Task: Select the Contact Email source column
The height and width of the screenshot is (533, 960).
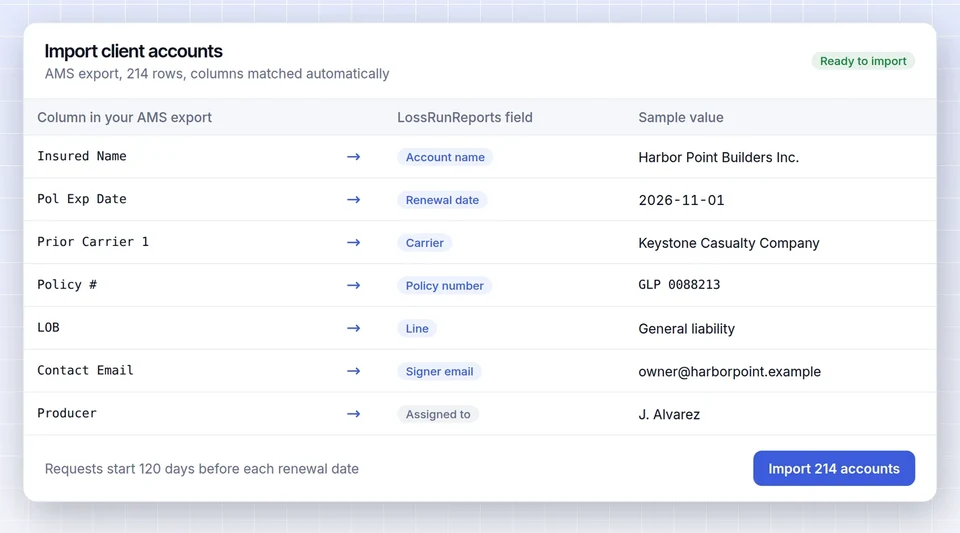Action: 85,370
